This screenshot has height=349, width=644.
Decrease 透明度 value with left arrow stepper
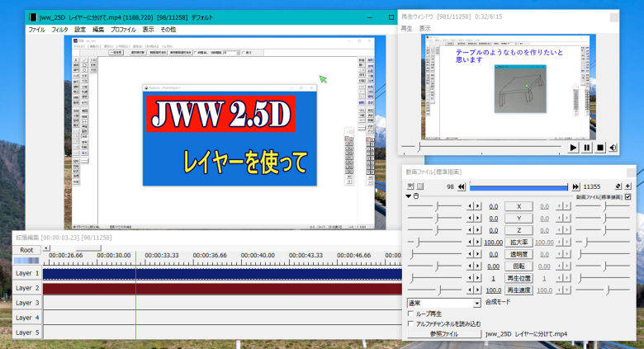(471, 254)
